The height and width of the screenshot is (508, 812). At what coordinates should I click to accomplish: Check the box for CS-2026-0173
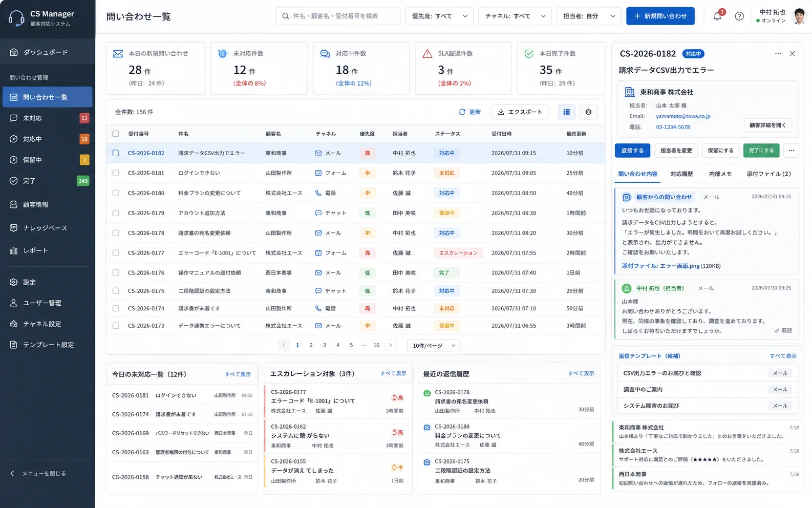tap(116, 326)
